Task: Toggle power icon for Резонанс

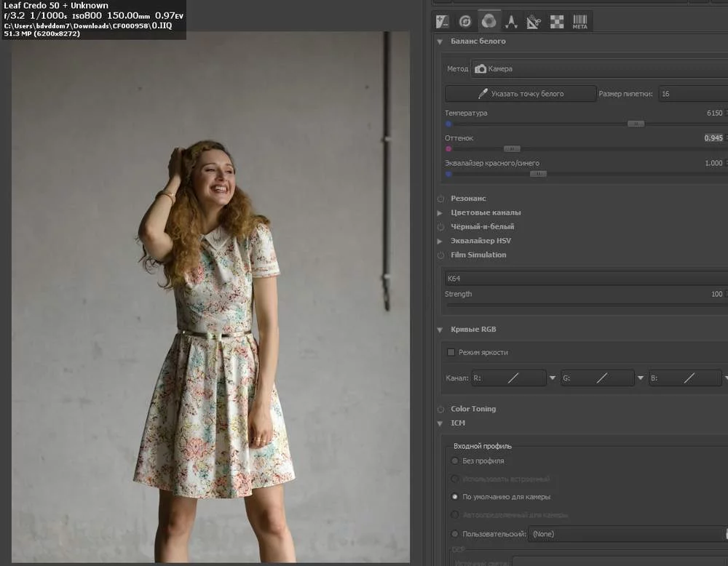Action: 440,199
